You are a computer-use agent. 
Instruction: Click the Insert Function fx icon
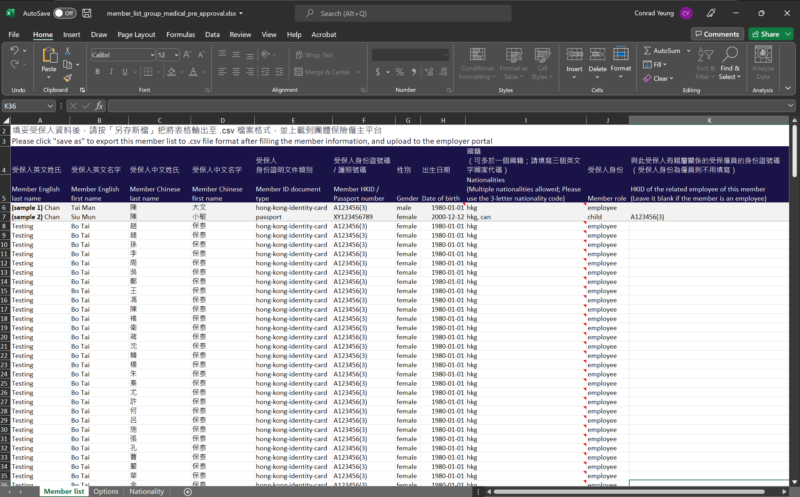tap(98, 105)
